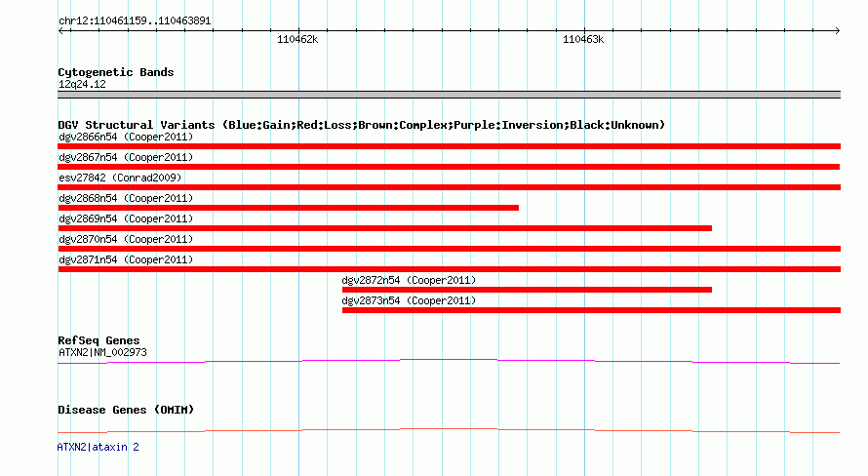Screen dimensions: 868x476
Task: Click the dgv2872n54 (Cooper2011) label
Action: tap(409, 280)
